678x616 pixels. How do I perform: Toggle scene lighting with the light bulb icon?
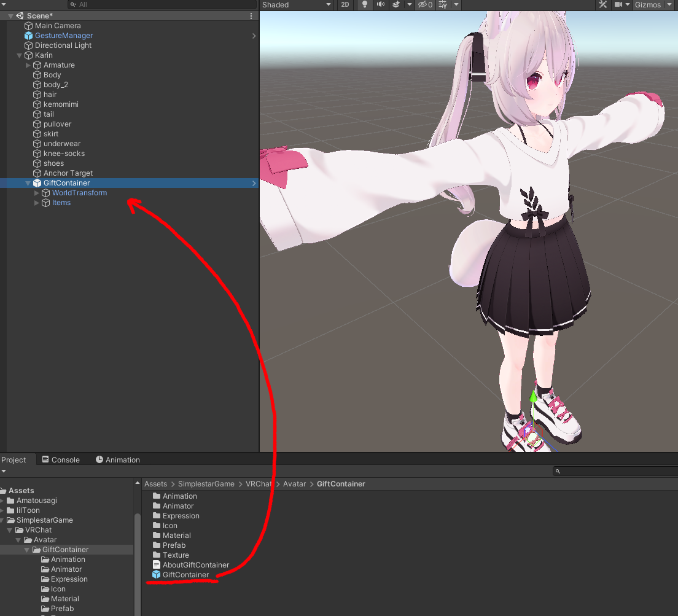tap(365, 5)
